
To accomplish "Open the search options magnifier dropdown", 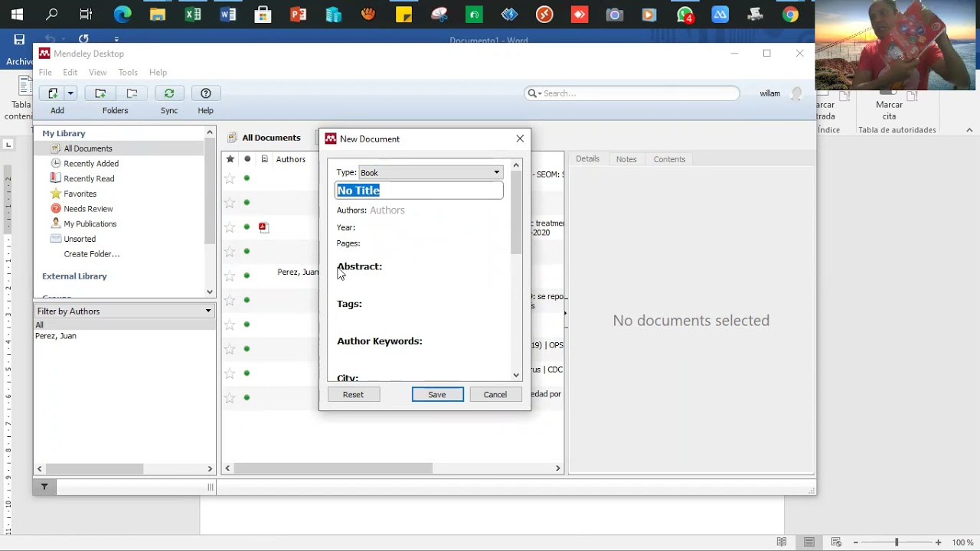I will 534,93.
